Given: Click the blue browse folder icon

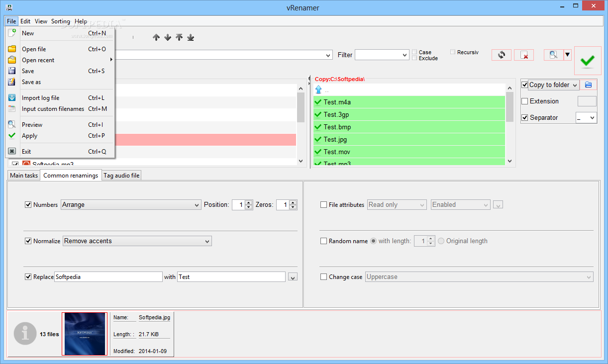Looking at the screenshot, I should pos(588,85).
